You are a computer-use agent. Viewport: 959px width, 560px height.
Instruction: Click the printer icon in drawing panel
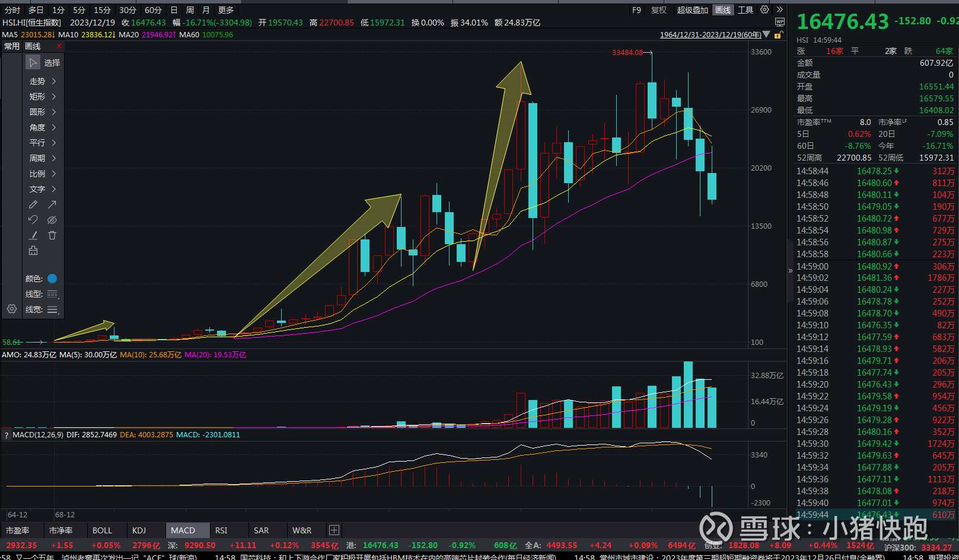[x=33, y=251]
